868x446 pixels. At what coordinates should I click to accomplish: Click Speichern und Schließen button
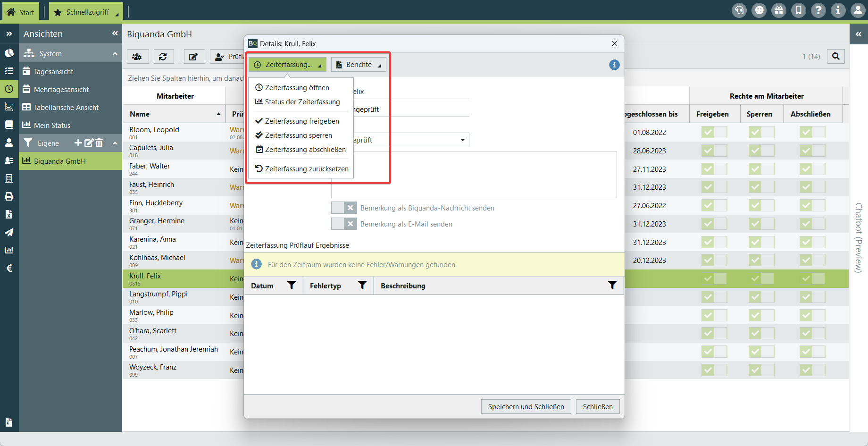coord(526,407)
